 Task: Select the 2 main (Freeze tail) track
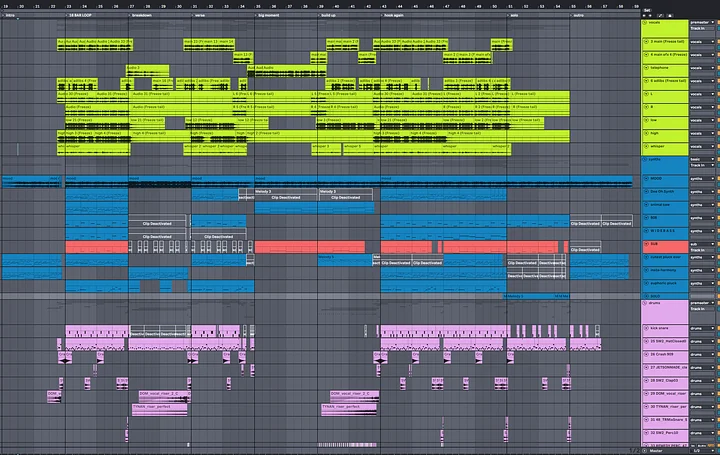point(664,44)
